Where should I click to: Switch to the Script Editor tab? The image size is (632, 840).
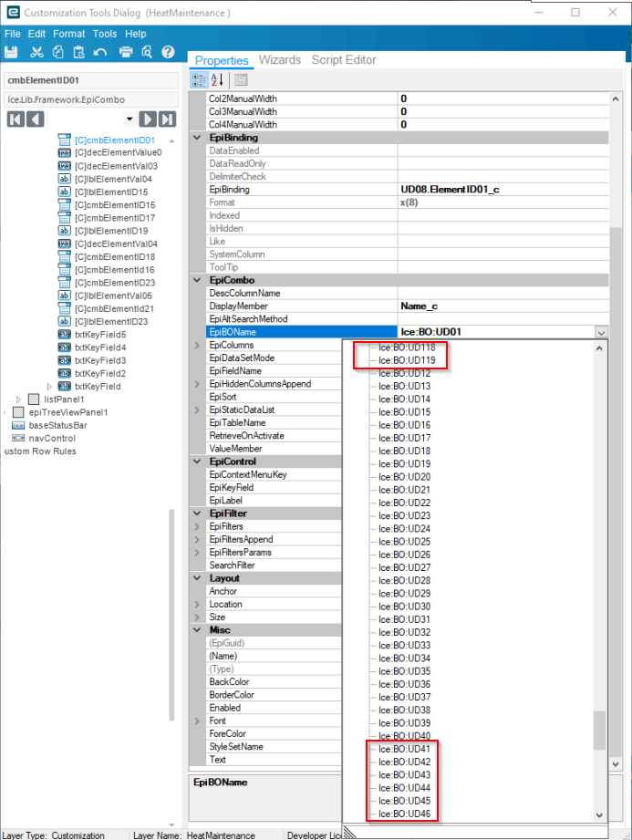344,60
